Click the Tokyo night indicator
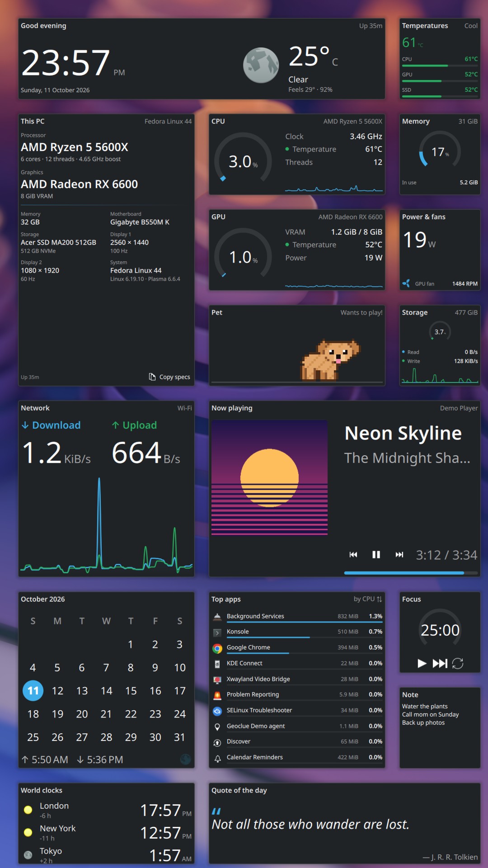Image resolution: width=488 pixels, height=868 pixels. coord(28,855)
